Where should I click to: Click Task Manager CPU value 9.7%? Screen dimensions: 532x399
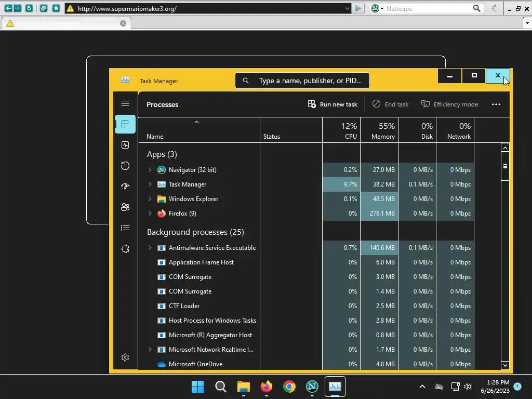coord(341,184)
